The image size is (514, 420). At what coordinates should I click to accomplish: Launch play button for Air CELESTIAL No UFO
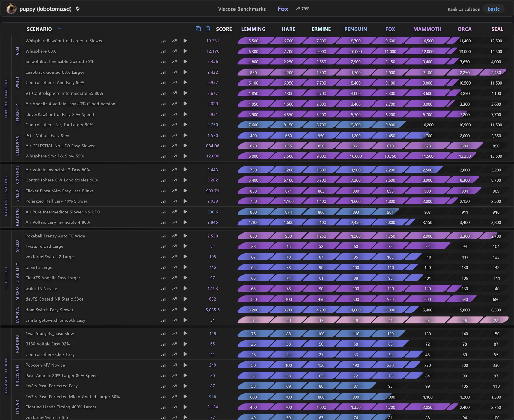(185, 146)
